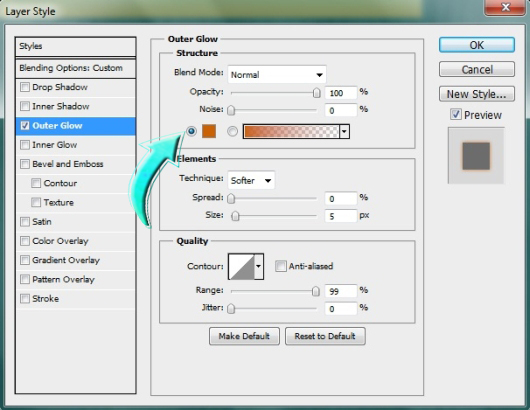Enable the Color Overlay checkbox
530x410 pixels.
tap(25, 241)
